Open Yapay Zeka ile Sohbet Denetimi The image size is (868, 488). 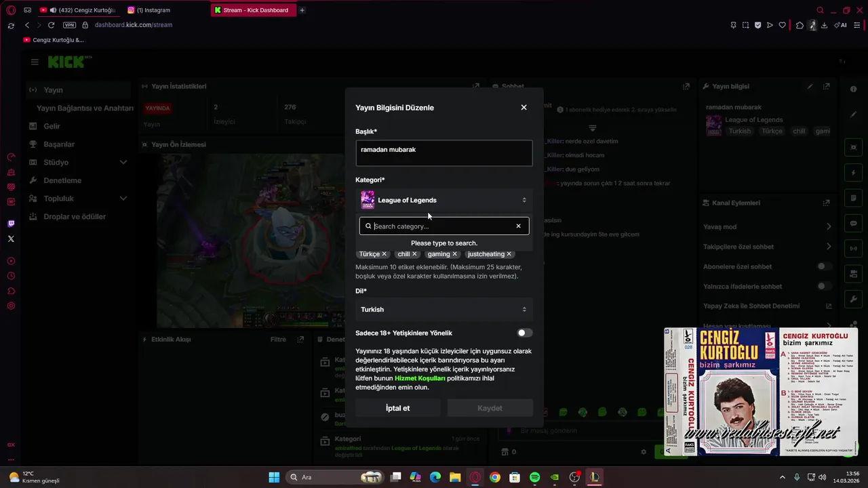click(767, 306)
